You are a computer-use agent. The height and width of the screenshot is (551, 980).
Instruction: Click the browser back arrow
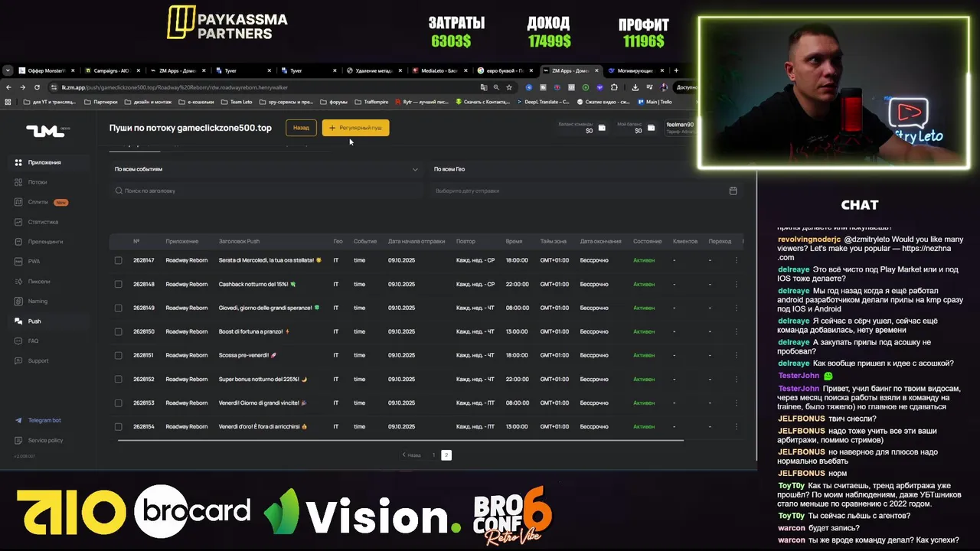click(8, 87)
